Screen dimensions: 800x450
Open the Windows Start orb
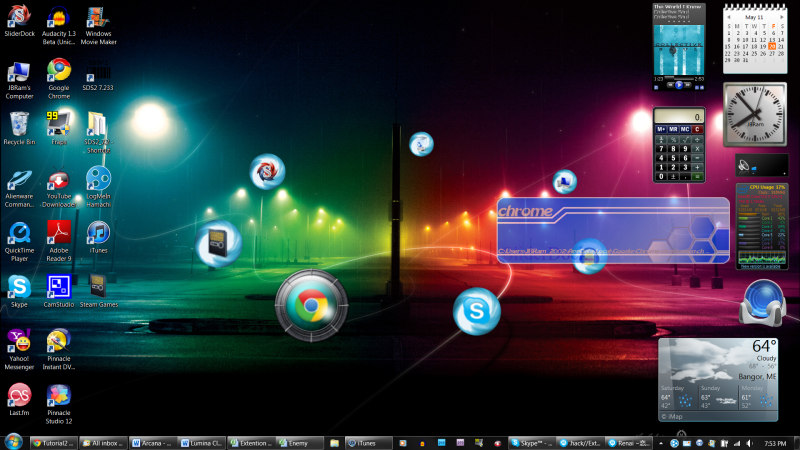tap(13, 442)
